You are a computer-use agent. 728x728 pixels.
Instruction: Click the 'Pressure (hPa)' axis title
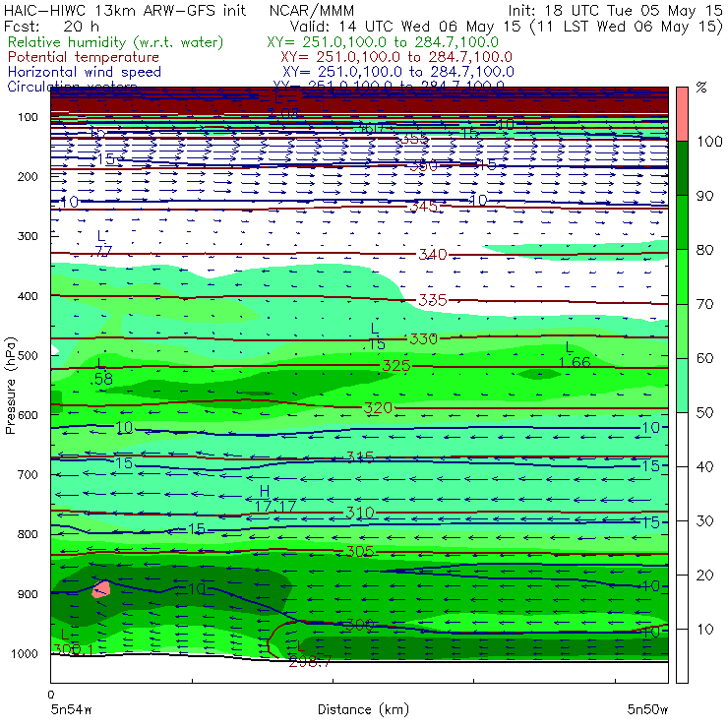[x=10, y=386]
